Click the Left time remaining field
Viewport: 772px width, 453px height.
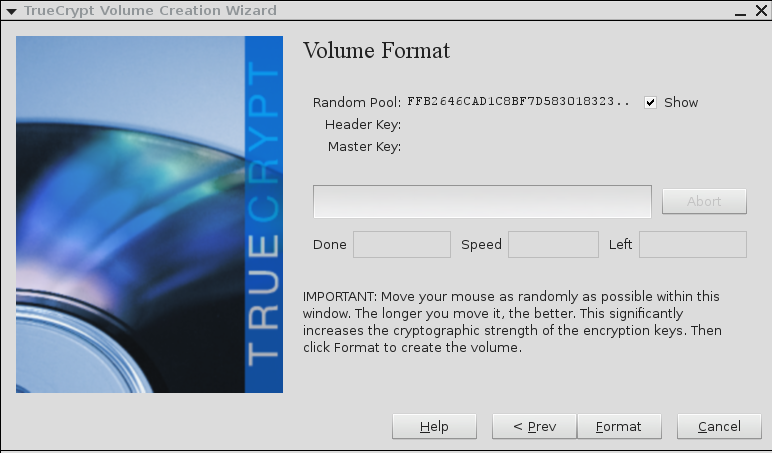(x=692, y=244)
